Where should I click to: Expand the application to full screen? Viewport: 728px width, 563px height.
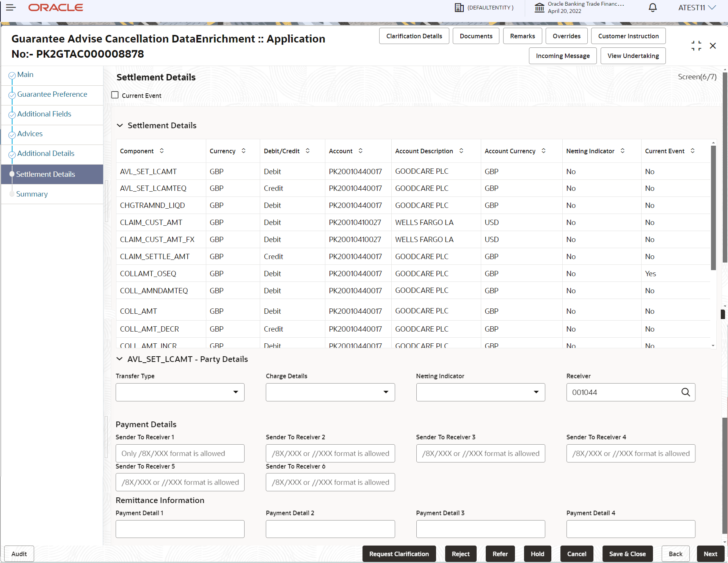point(697,46)
